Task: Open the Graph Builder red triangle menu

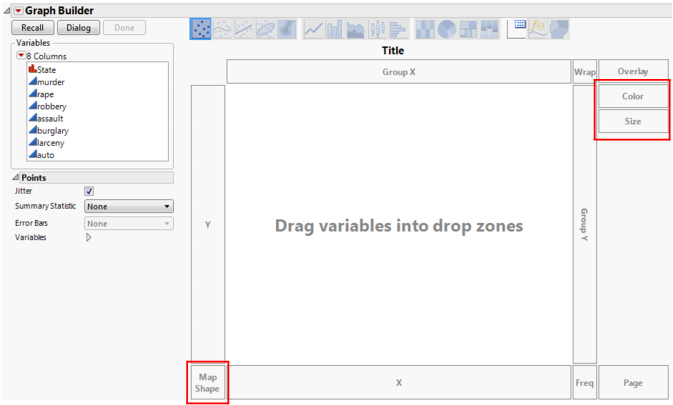Action: tap(18, 11)
